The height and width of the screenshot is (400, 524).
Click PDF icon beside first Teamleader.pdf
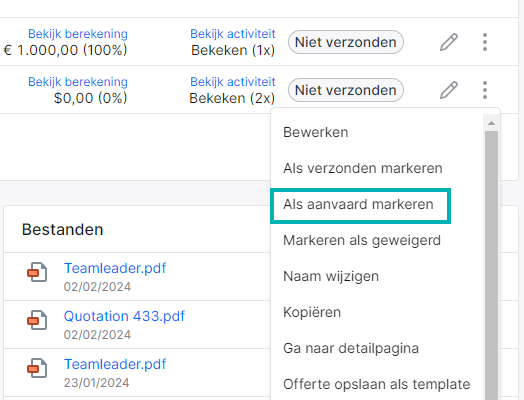point(37,272)
